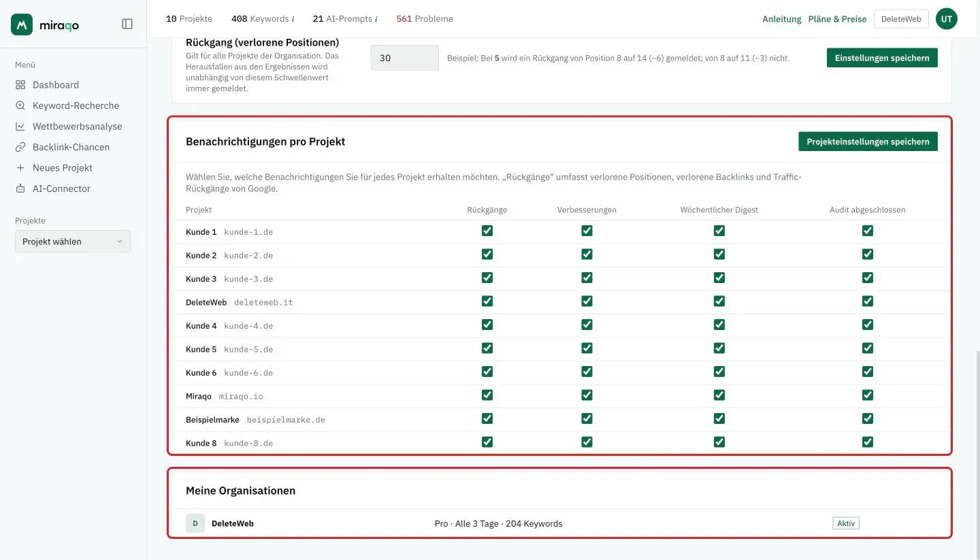This screenshot has width=980, height=560.
Task: Click the Keyword-Recherche magnifier icon
Action: point(20,105)
